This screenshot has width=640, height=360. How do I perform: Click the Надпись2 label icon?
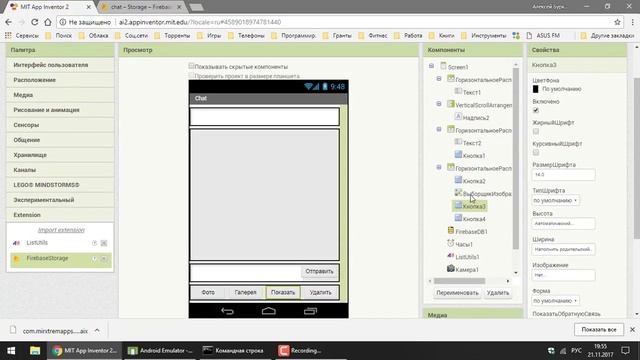(458, 116)
